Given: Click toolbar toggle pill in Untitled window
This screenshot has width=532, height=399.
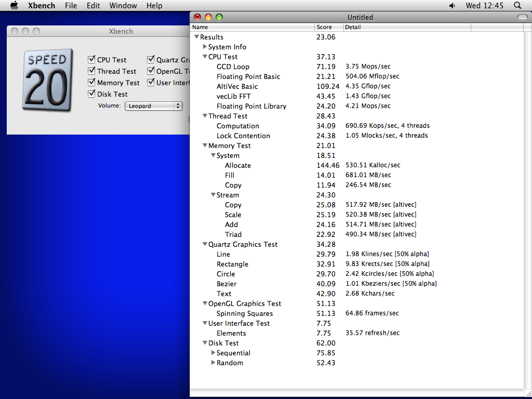Looking at the screenshot, I should (x=523, y=17).
